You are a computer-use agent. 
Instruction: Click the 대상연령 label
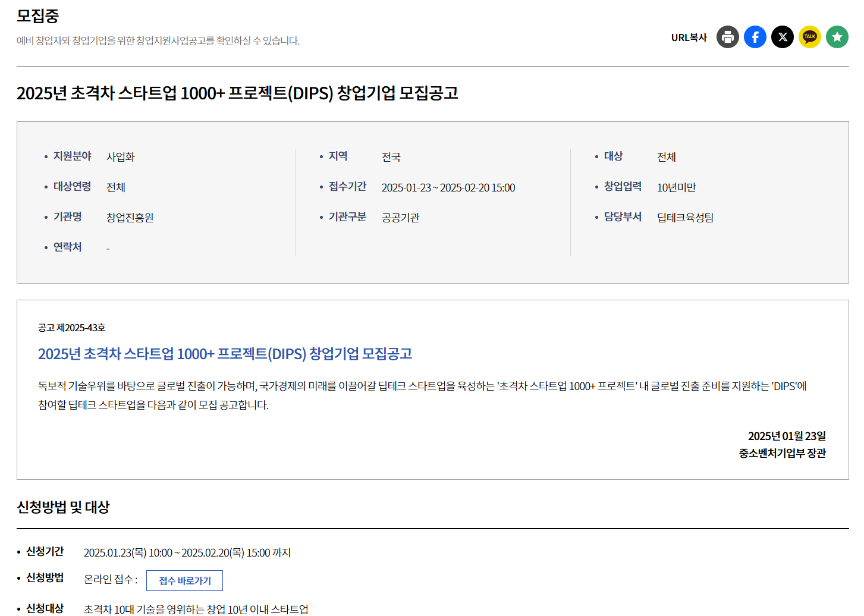point(73,186)
